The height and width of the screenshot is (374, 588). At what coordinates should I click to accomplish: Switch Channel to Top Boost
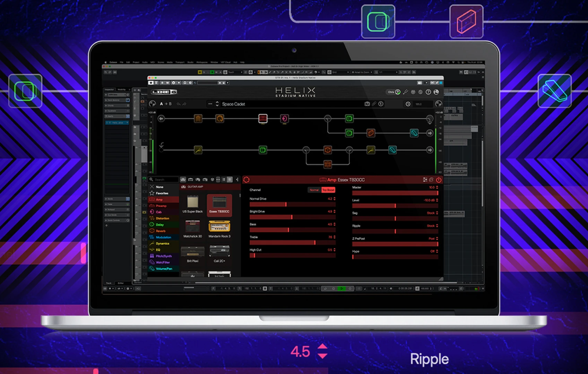click(x=328, y=190)
